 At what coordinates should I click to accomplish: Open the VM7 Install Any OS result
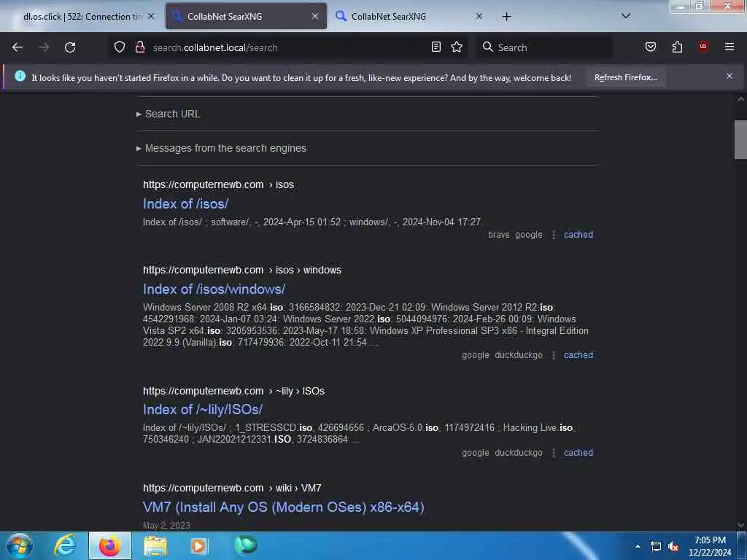284,507
